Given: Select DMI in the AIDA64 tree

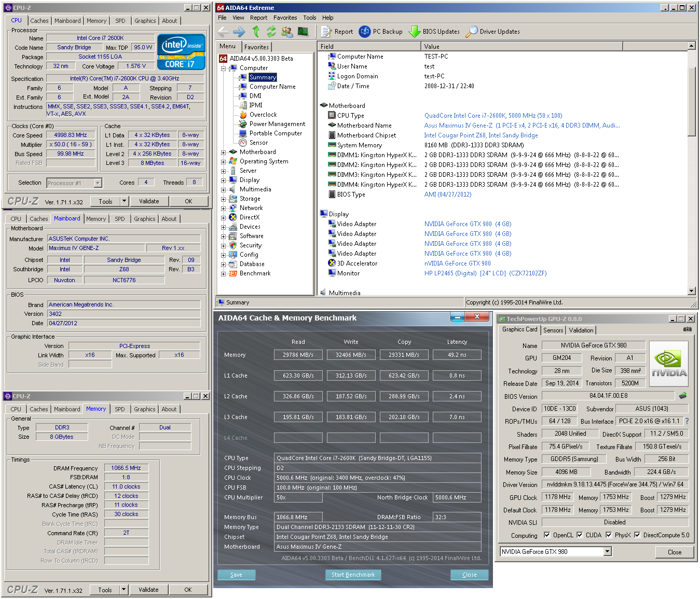Looking at the screenshot, I should point(250,96).
